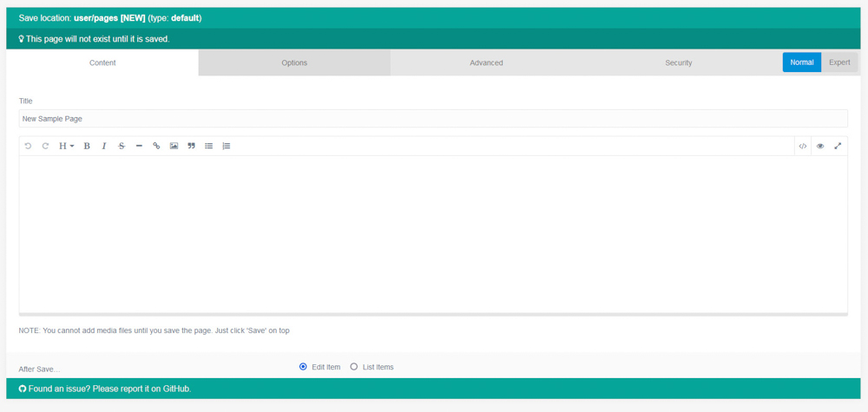Click the lightbulb notice icon

(22, 39)
